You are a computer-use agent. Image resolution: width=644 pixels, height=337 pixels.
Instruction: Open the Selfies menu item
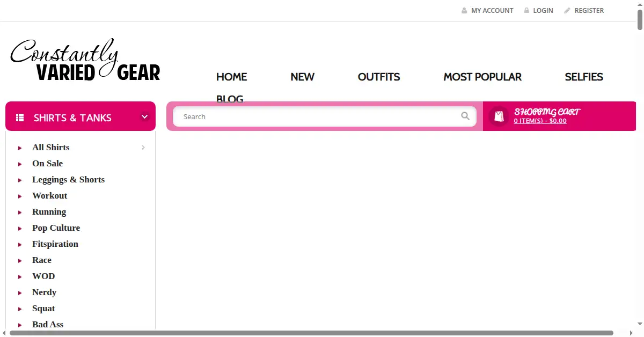click(x=584, y=77)
